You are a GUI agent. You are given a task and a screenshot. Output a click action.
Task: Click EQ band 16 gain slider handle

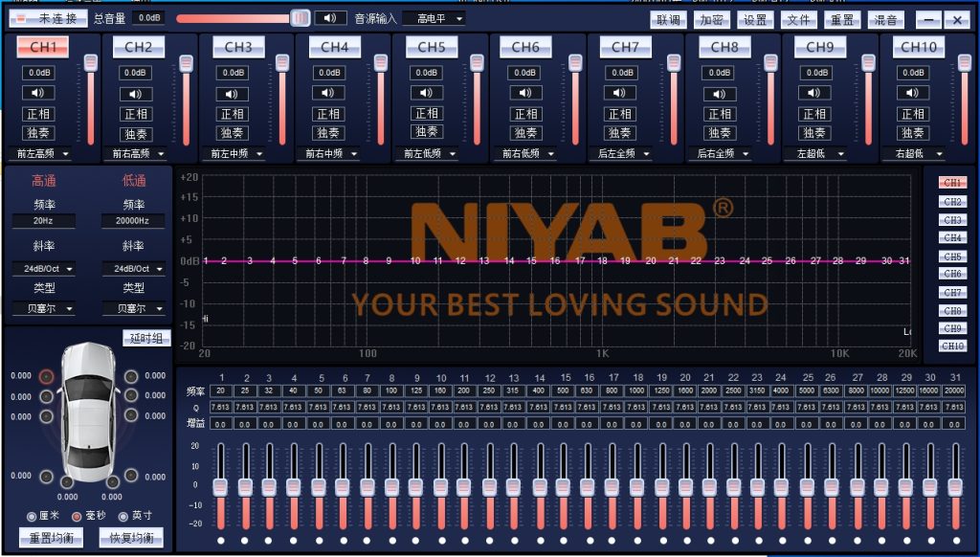[587, 487]
